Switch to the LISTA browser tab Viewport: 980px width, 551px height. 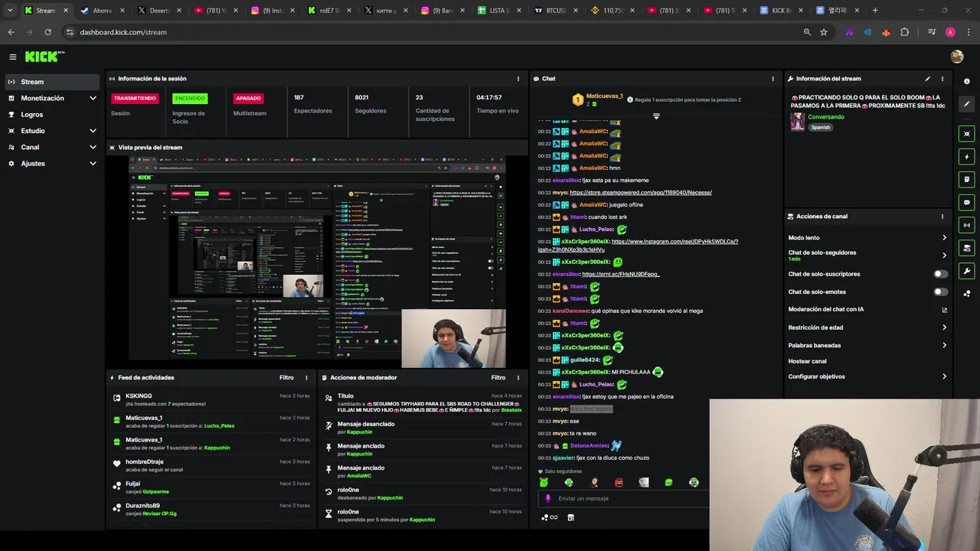click(x=498, y=11)
